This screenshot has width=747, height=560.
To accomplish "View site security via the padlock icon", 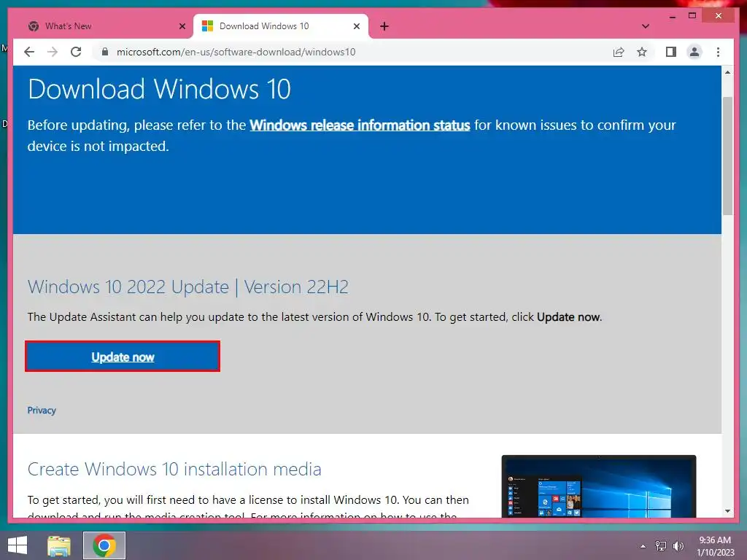I will (105, 52).
